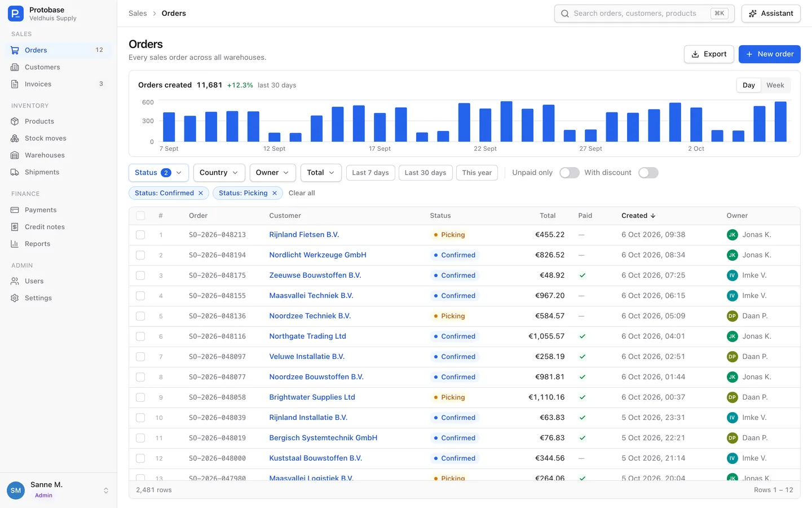Click the Invoices document icon
812x508 pixels.
(15, 84)
